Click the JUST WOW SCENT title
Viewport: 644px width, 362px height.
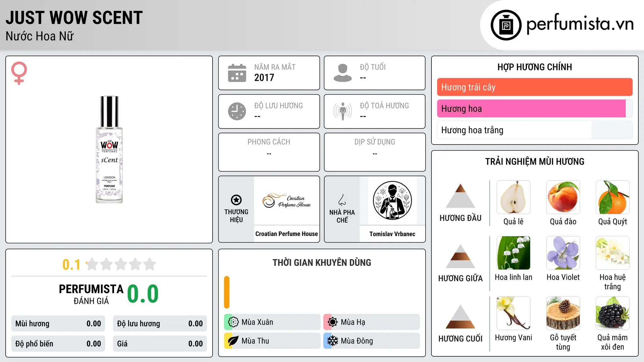tap(74, 18)
